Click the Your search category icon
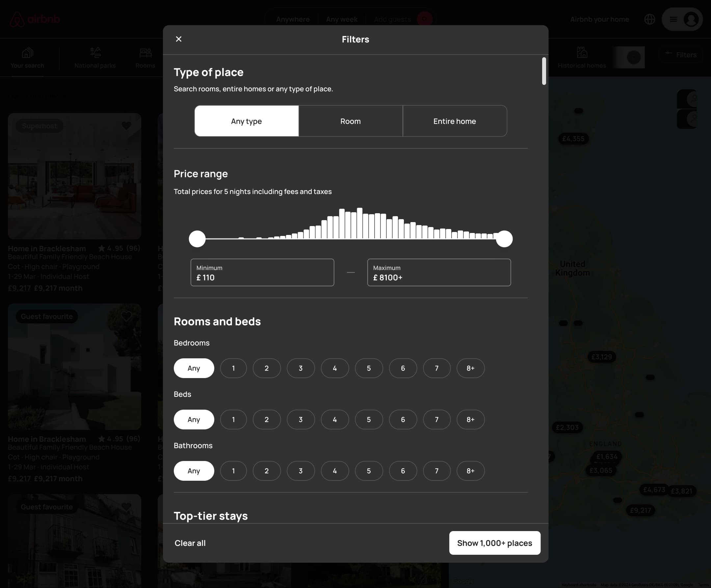This screenshot has height=588, width=711. 27,53
